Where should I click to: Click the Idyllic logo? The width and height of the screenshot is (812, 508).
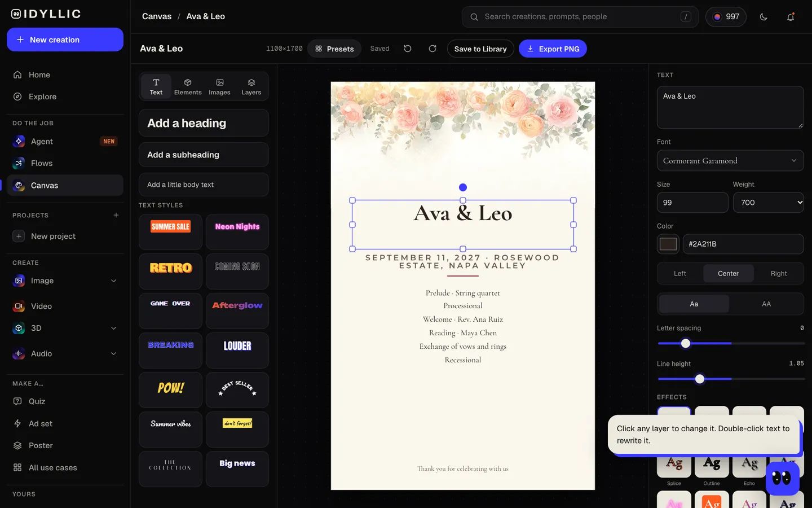46,14
